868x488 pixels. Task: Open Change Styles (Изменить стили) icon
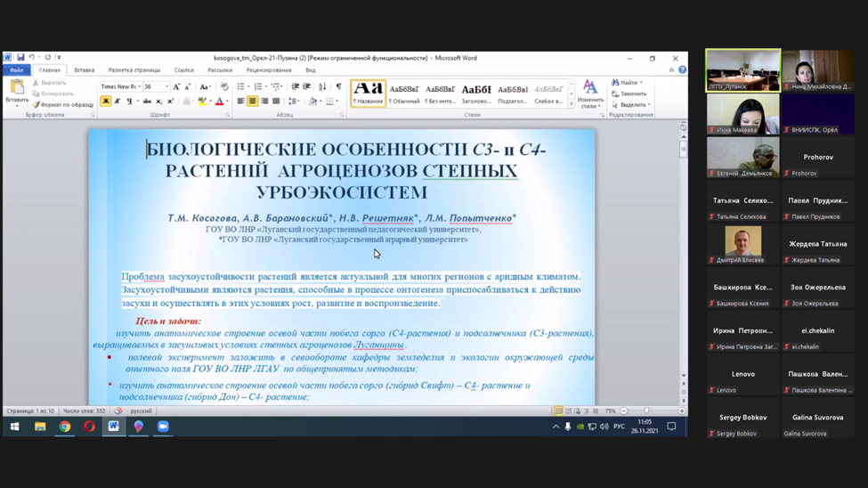[589, 93]
